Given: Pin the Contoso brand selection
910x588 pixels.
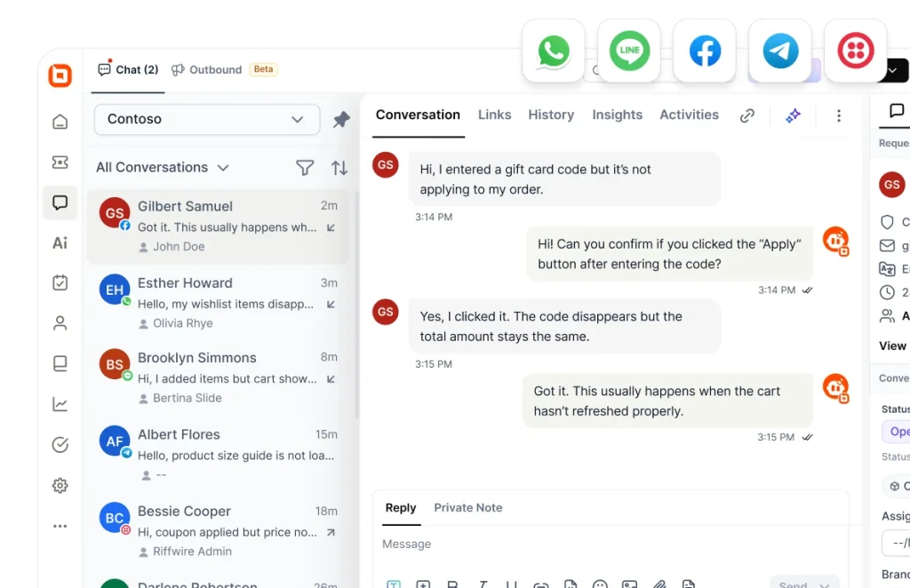Looking at the screenshot, I should coord(341,119).
